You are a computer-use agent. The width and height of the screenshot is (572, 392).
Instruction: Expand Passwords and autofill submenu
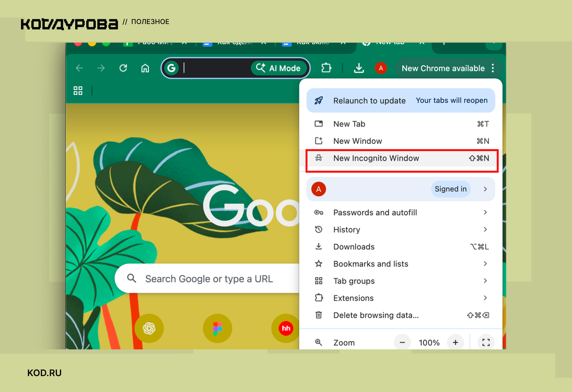(400, 212)
